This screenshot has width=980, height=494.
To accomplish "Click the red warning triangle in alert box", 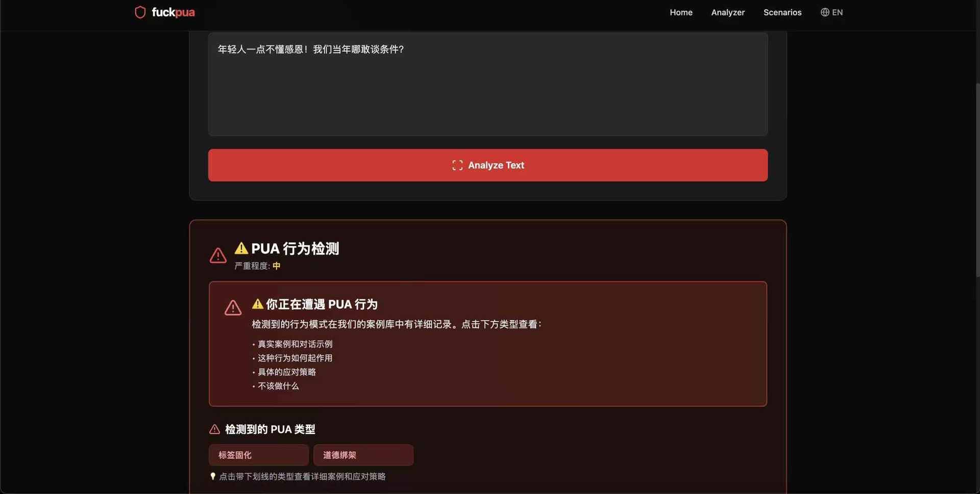I will pyautogui.click(x=233, y=308).
